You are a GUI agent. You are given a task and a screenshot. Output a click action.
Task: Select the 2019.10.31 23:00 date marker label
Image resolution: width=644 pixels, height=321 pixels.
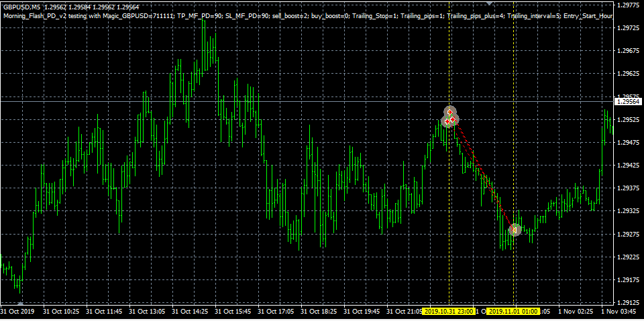[x=450, y=312]
